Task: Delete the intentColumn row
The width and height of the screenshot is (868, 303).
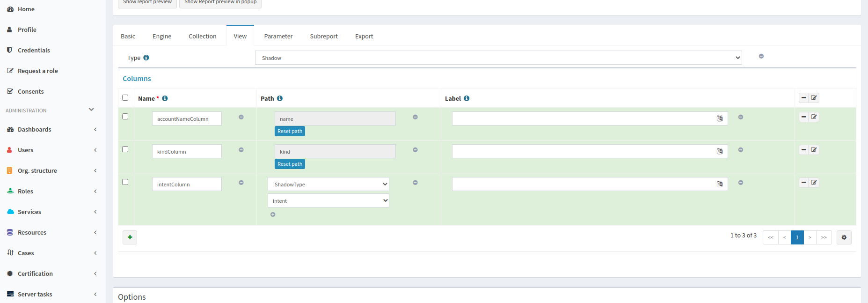Action: coord(804,183)
